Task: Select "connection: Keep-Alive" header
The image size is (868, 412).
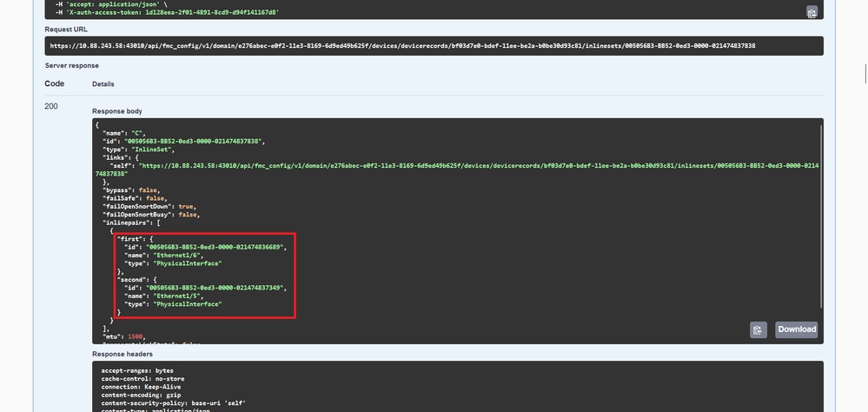Action: (141, 387)
